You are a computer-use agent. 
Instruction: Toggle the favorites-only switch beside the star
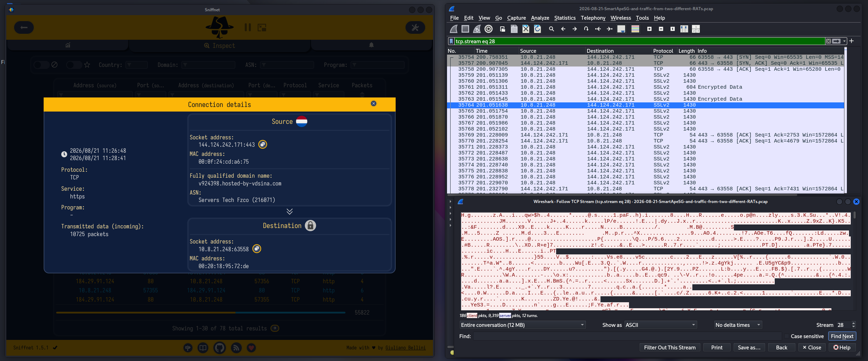74,65
